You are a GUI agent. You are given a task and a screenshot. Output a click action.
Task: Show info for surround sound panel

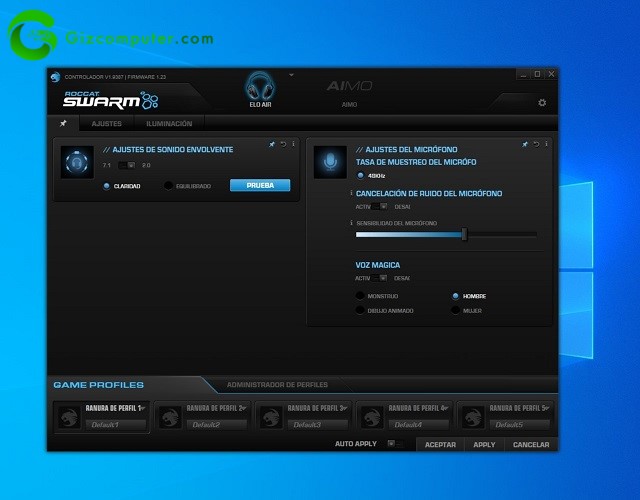tap(293, 144)
